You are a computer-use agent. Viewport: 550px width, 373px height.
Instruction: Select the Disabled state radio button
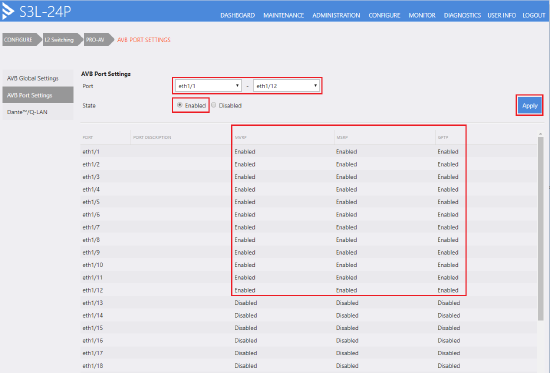tap(214, 105)
